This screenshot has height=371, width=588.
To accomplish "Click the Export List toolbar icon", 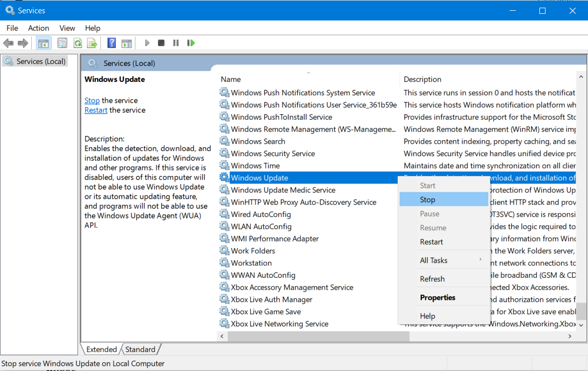I will coord(92,43).
